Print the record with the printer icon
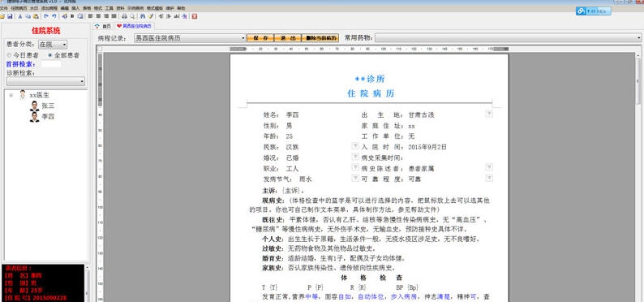This screenshot has width=644, height=302. 124,16
